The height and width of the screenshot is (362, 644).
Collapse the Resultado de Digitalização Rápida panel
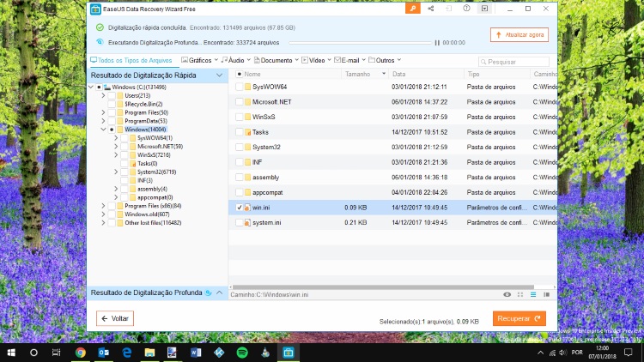point(219,75)
